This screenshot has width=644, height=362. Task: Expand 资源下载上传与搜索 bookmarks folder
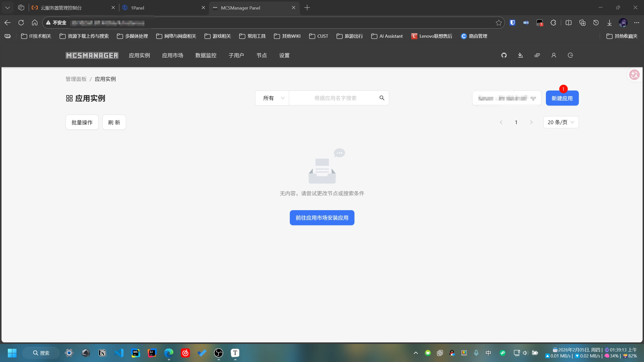point(84,36)
